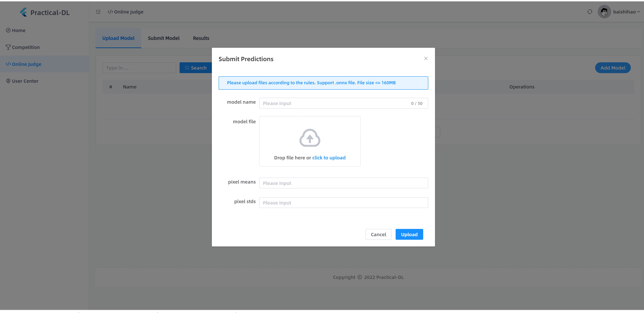
Task: Click the Cancel button
Action: (378, 234)
